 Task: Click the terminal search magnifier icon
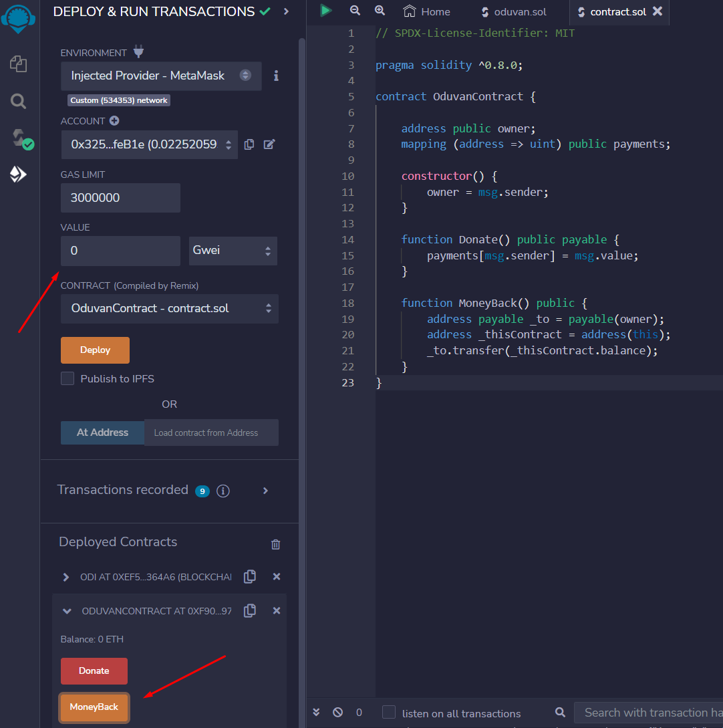pos(560,712)
